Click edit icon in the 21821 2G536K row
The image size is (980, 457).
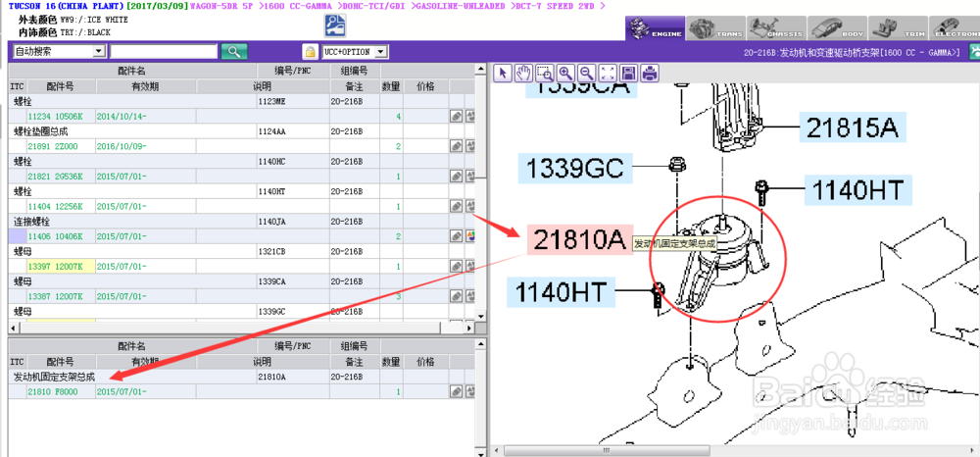457,177
